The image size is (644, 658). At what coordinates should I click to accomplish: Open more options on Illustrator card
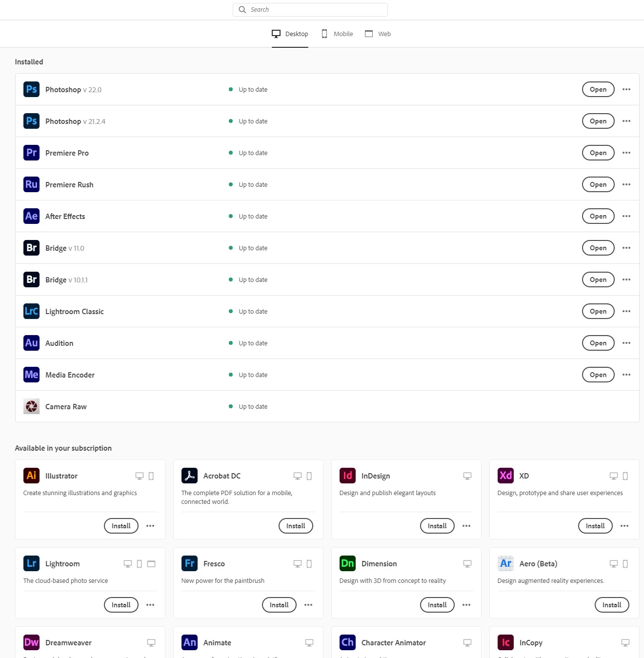pyautogui.click(x=150, y=526)
